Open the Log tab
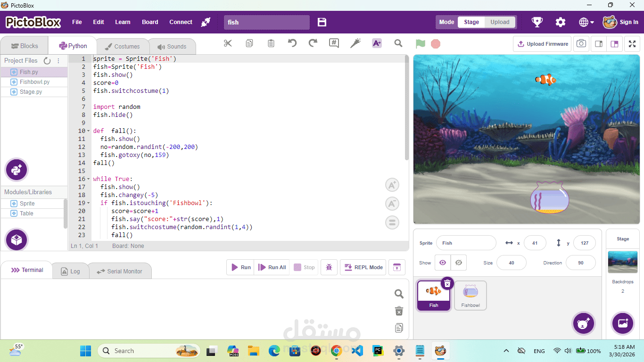This screenshot has height=362, width=644. pos(70,271)
